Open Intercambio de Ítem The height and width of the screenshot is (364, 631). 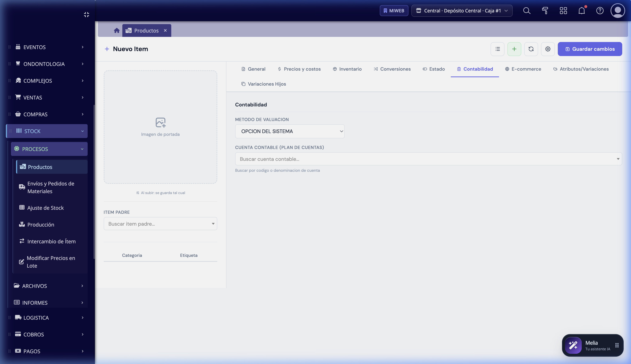pyautogui.click(x=52, y=241)
